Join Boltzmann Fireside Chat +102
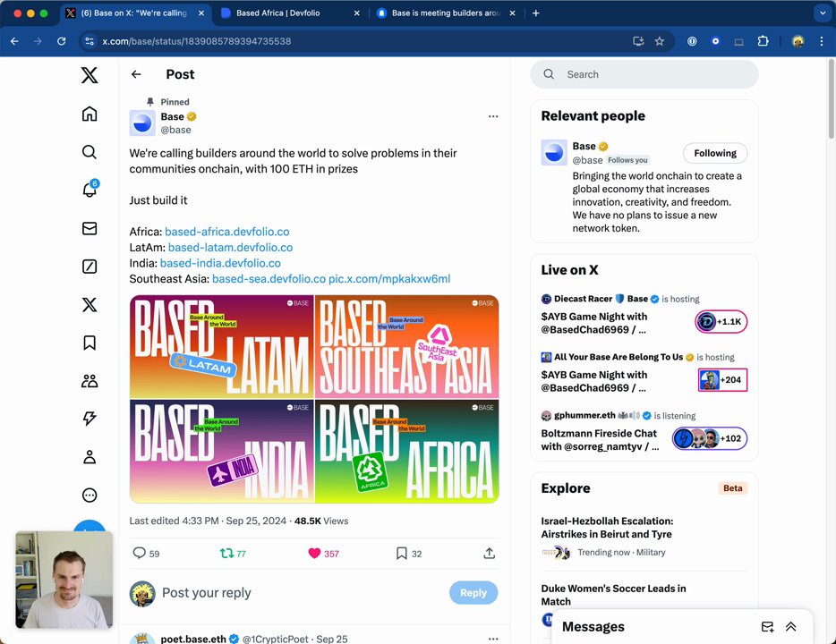This screenshot has width=836, height=644. pyautogui.click(x=710, y=438)
